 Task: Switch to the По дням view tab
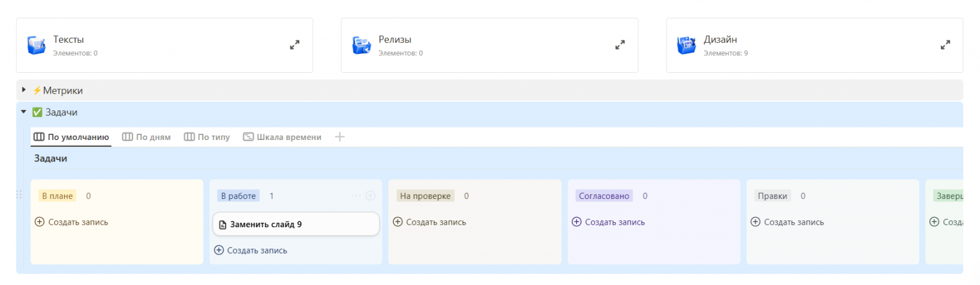point(146,137)
